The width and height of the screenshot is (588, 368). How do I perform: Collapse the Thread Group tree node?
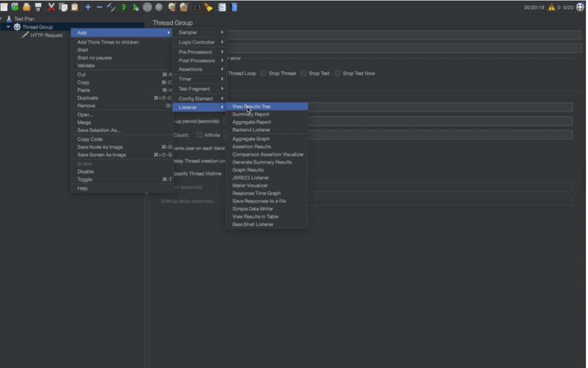(9, 27)
